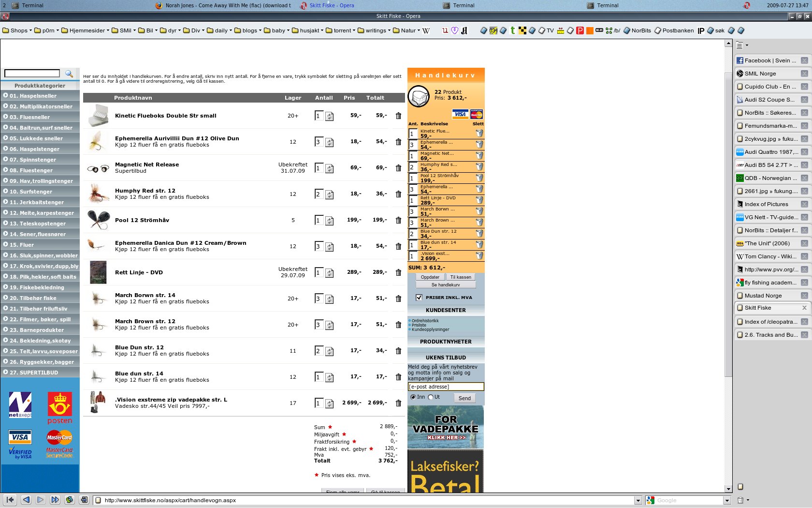
Task: Switch to Mustad Norge tab
Action: [x=772, y=296]
